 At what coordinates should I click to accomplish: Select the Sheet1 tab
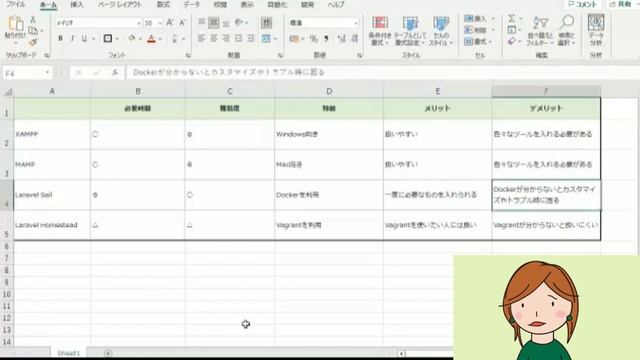coord(69,353)
